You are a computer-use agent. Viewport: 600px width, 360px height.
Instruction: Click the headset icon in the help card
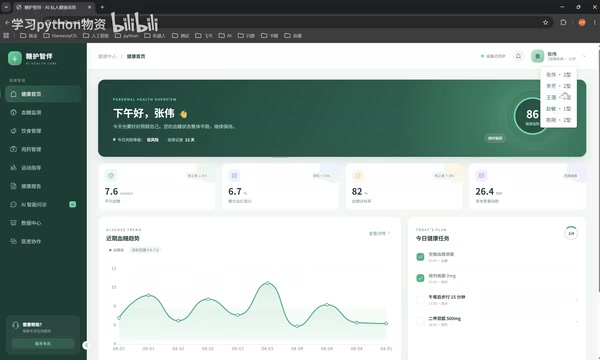pyautogui.click(x=15, y=325)
